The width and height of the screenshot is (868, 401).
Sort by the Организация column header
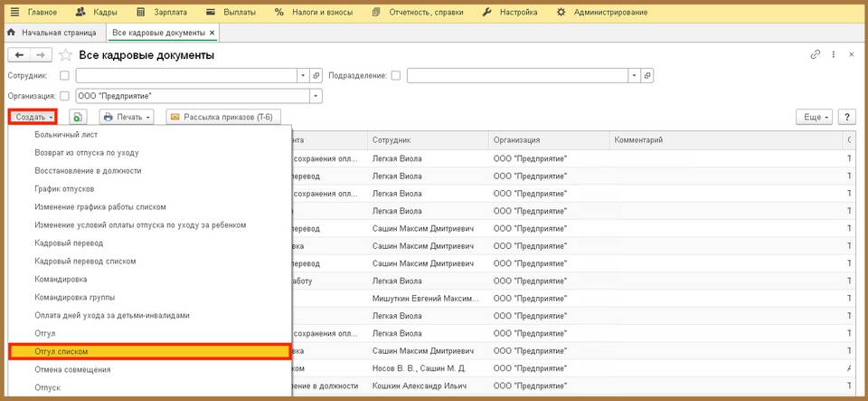click(x=549, y=140)
